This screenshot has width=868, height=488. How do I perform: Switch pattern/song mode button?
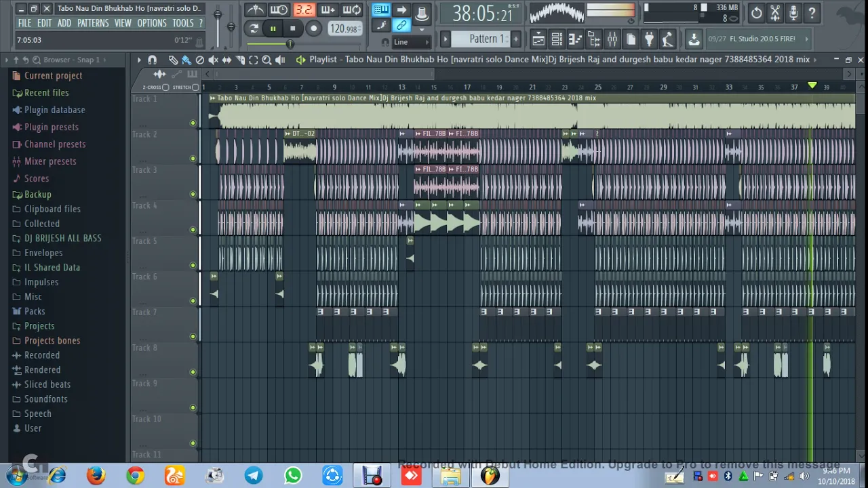coord(254,28)
